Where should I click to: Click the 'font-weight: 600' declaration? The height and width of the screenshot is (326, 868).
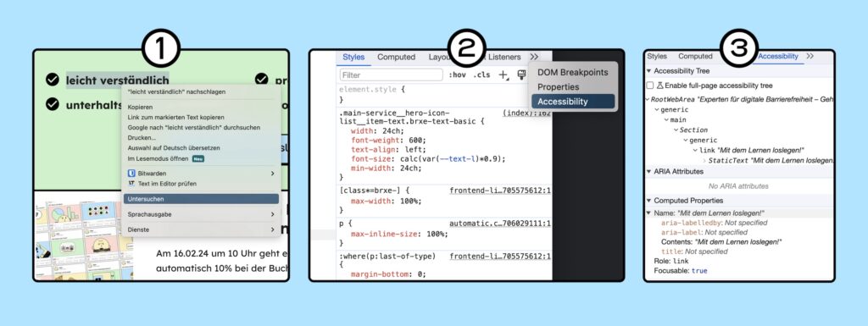388,141
